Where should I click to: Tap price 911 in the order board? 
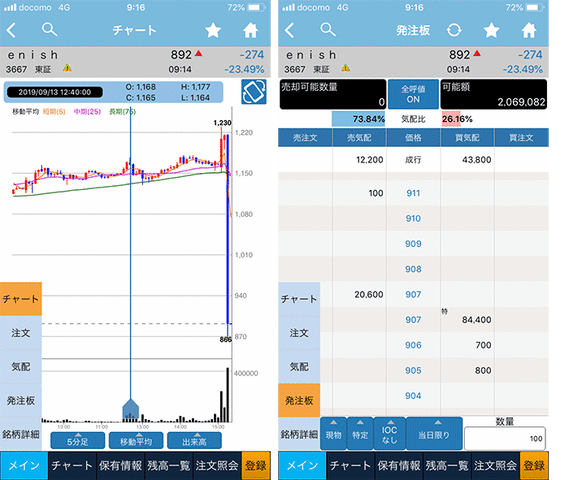(413, 193)
